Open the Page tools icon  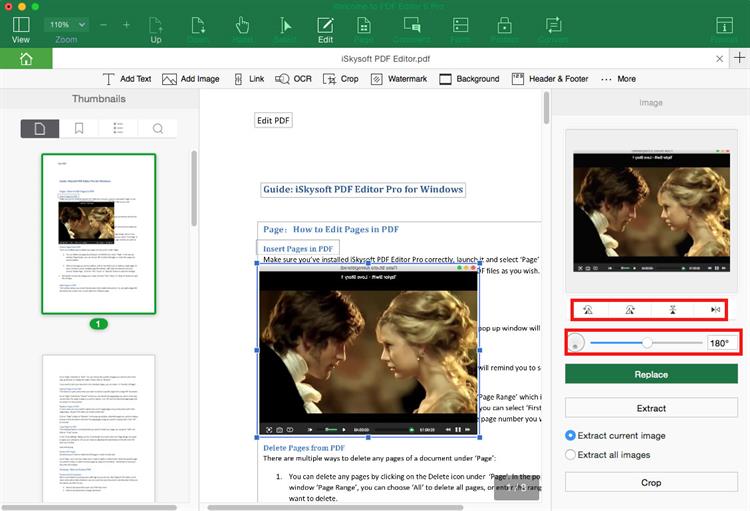(x=364, y=25)
